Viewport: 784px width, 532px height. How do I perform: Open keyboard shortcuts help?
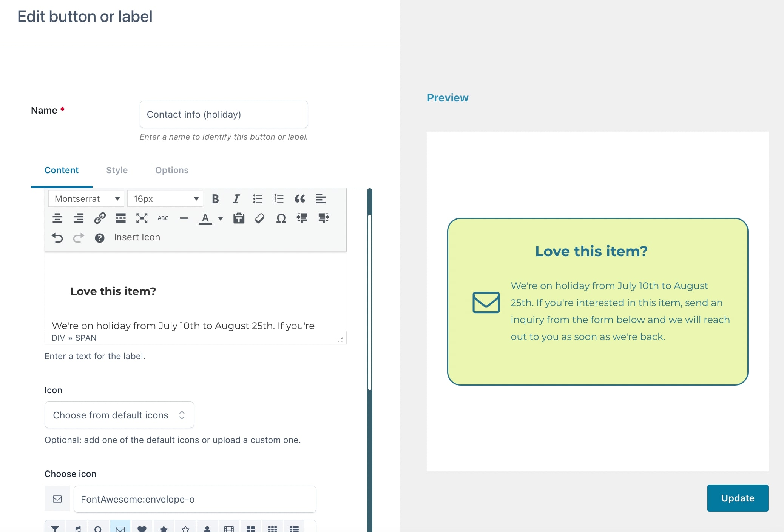pyautogui.click(x=100, y=238)
